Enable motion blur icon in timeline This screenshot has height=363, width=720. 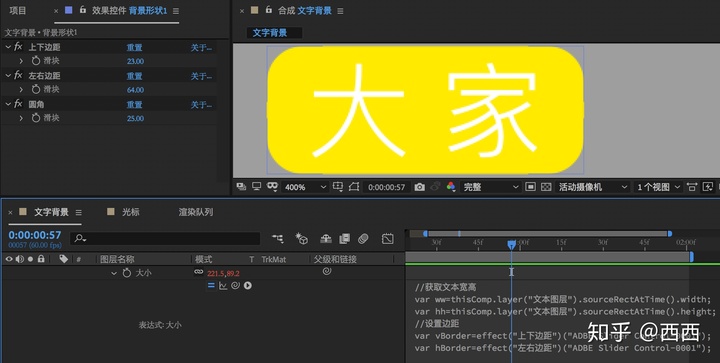(363, 238)
